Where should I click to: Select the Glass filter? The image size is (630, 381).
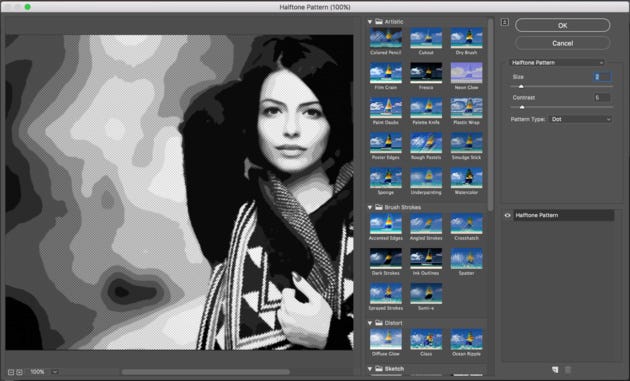(x=426, y=339)
